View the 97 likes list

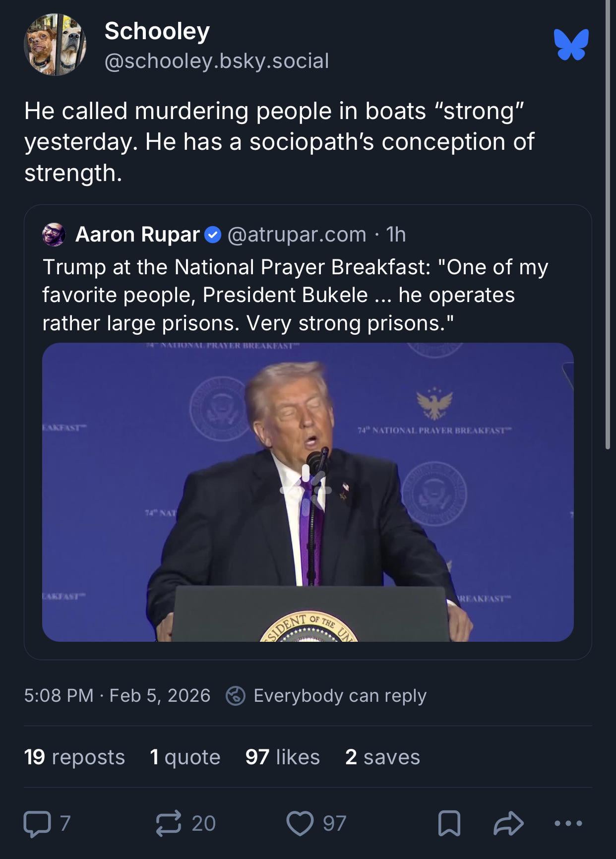pyautogui.click(x=283, y=757)
